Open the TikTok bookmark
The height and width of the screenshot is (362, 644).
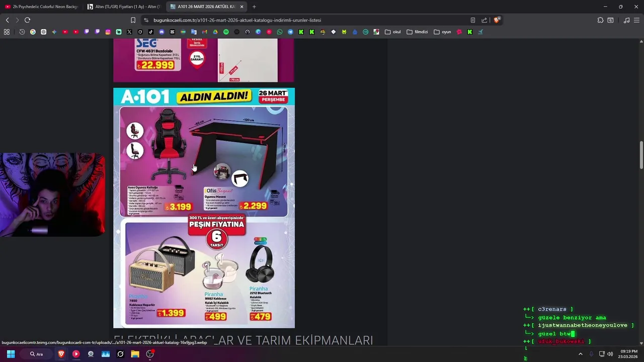coord(150,32)
